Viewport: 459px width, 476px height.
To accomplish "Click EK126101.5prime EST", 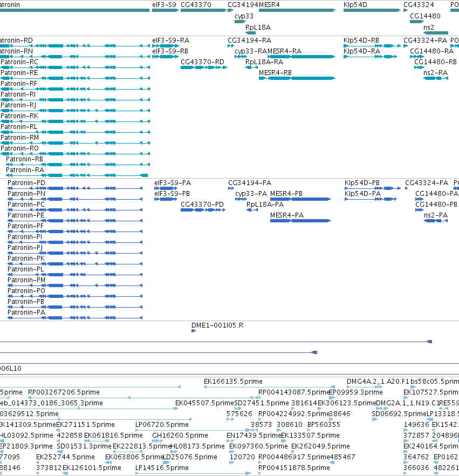I will click(x=65, y=473).
